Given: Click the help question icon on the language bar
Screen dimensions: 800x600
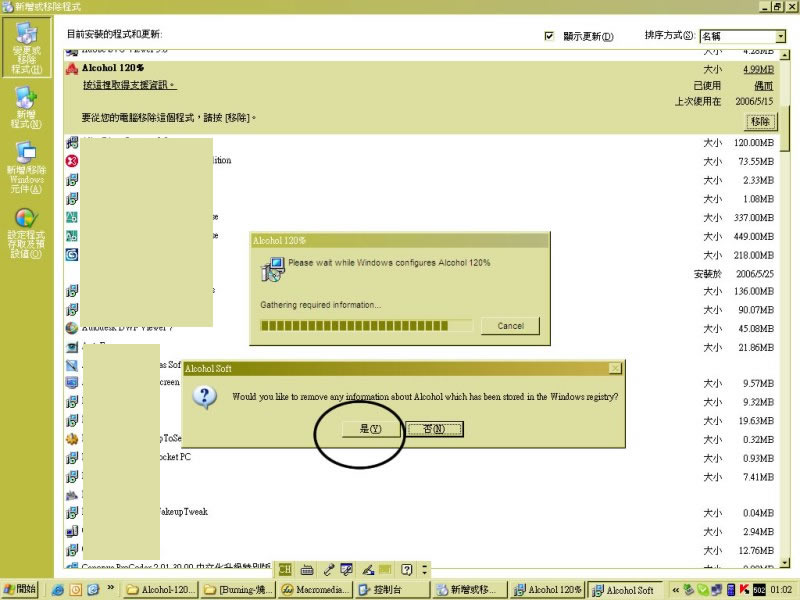Looking at the screenshot, I should (407, 569).
